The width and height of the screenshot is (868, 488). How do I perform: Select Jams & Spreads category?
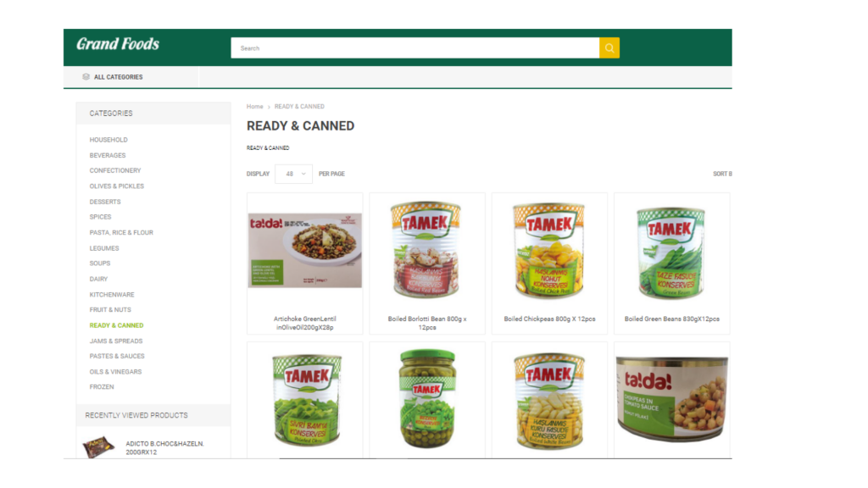click(x=116, y=341)
